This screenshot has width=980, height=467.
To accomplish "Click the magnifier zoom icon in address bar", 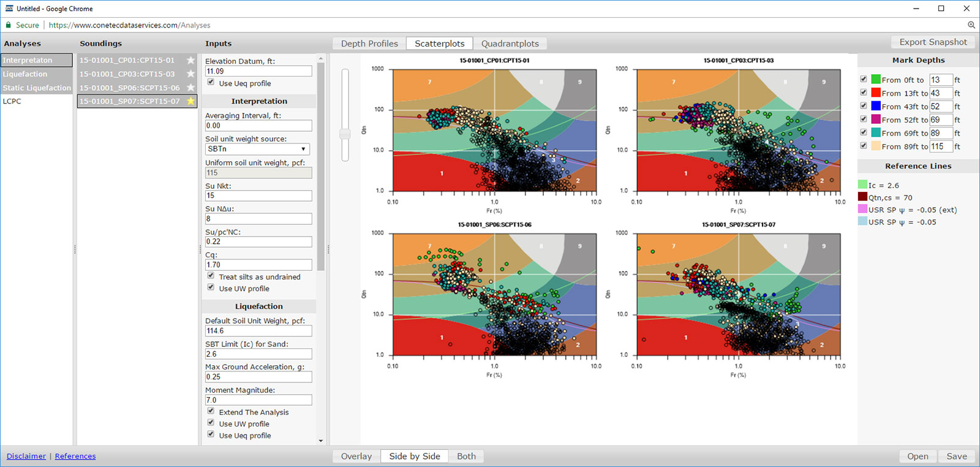I will 971,25.
